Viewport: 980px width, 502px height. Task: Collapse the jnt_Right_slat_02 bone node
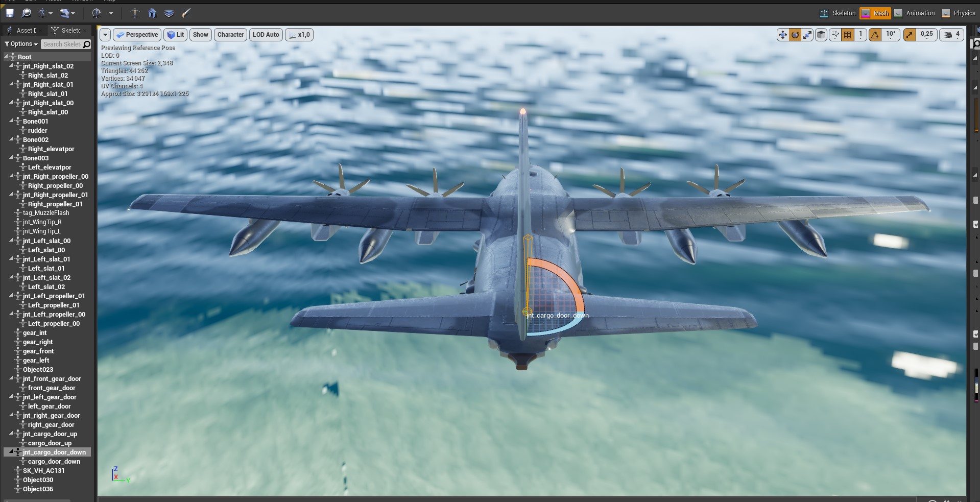click(11, 65)
